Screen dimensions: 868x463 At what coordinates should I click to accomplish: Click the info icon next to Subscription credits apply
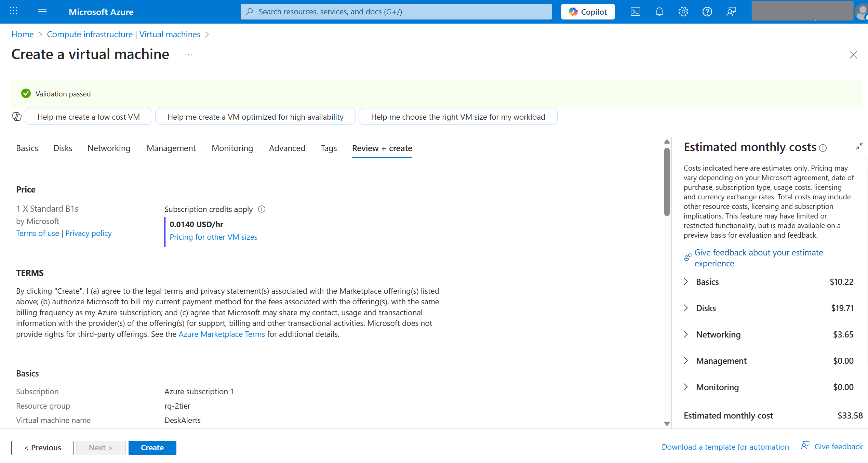(262, 209)
